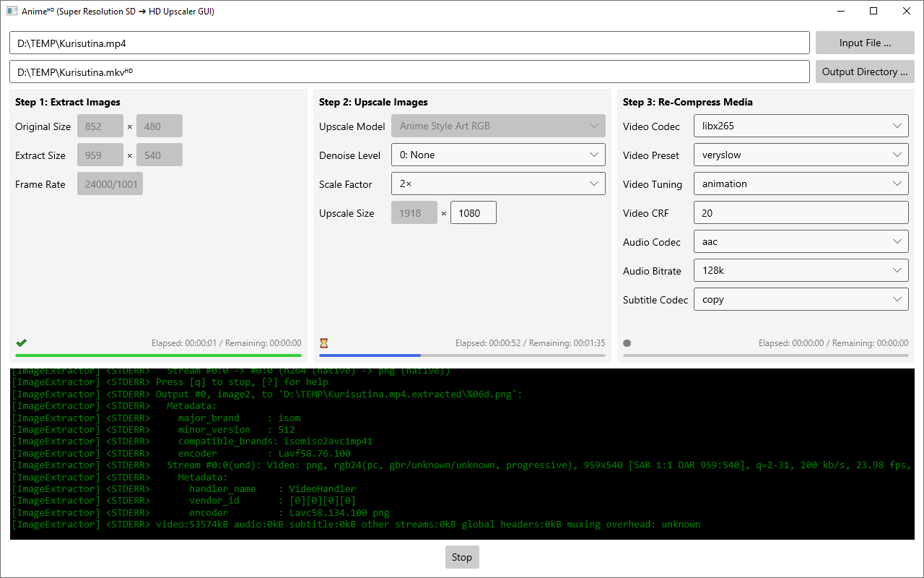Click the log line 'handler_name : VideoHandler'
Screen dimensions: 924x578
click(184, 488)
